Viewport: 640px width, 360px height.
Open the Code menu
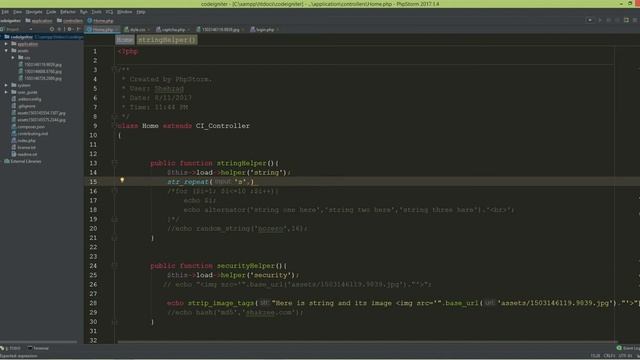click(x=51, y=12)
